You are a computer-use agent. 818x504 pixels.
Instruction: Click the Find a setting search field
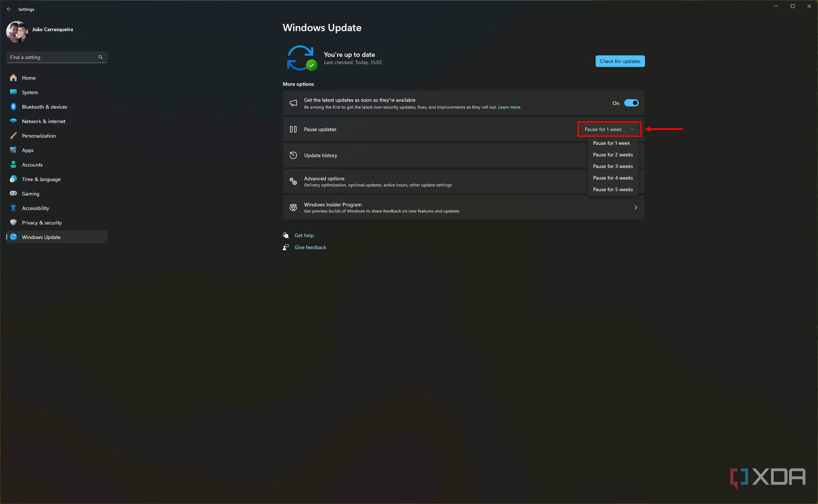(57, 57)
